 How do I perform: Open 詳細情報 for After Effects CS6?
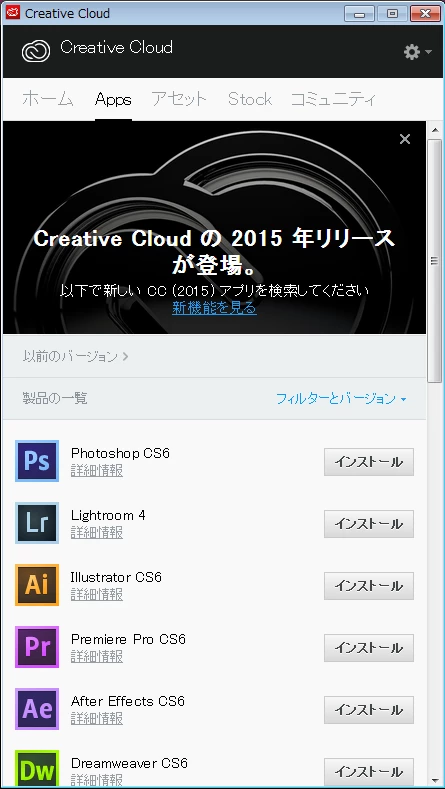[x=97, y=719]
